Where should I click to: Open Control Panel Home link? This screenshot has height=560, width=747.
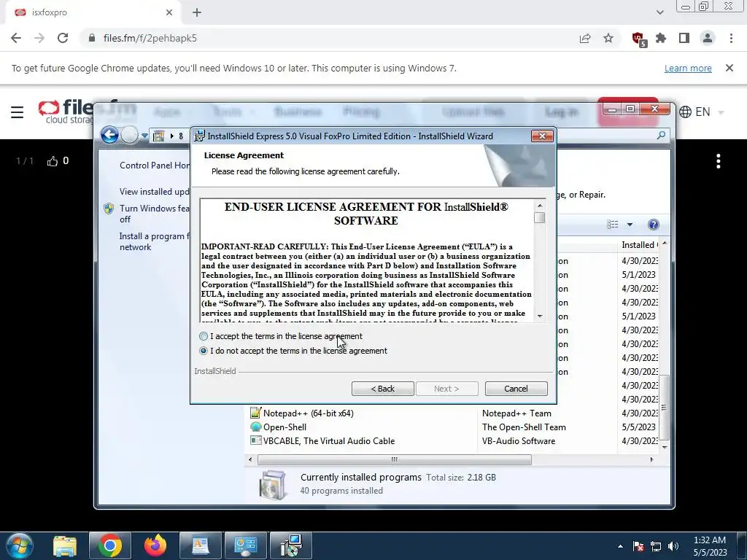coord(155,166)
